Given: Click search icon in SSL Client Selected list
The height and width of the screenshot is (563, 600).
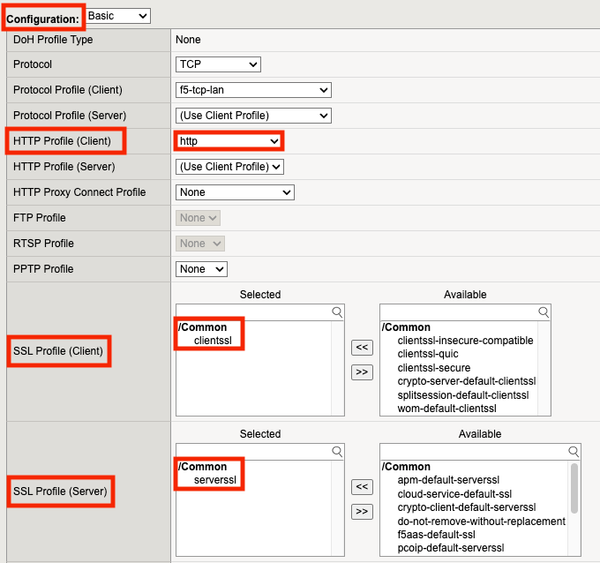Looking at the screenshot, I should click(338, 312).
